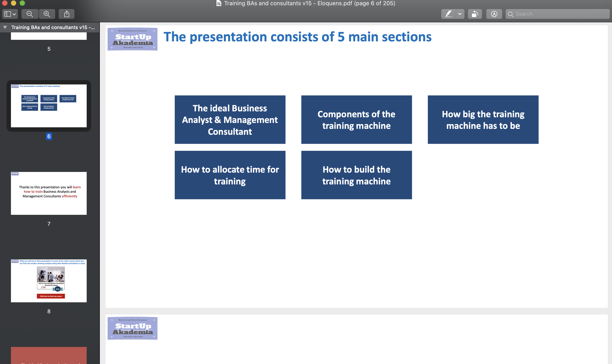Open the red page 9 thumbnail
This screenshot has width=612, height=364.
tap(49, 355)
